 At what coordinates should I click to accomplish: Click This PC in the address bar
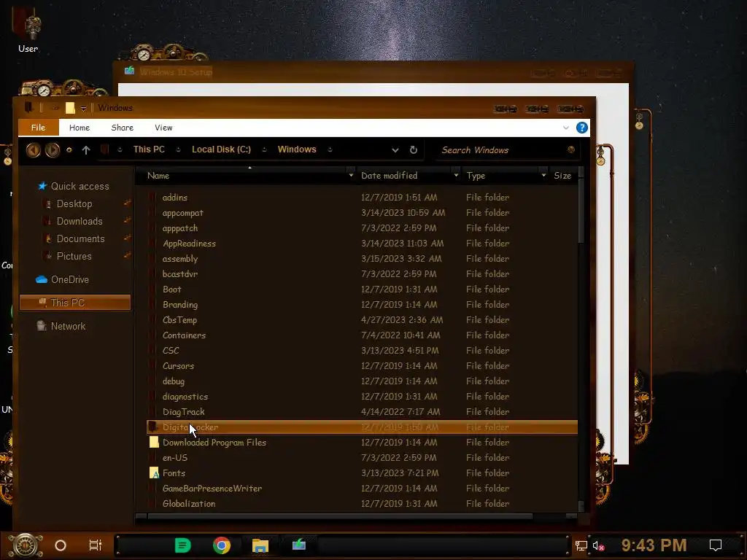[149, 149]
